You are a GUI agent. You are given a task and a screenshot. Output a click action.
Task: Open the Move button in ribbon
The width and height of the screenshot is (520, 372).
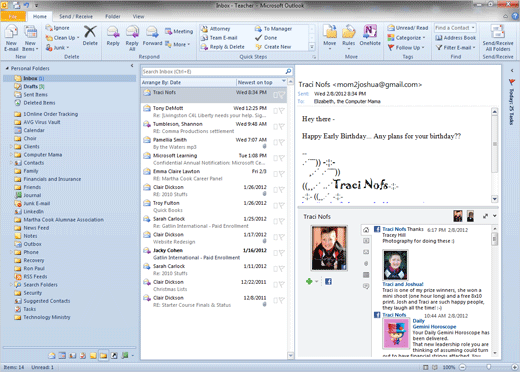pos(330,37)
